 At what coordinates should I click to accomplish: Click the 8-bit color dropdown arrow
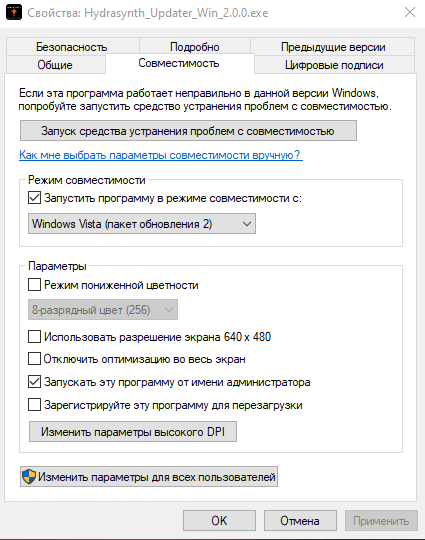(168, 310)
